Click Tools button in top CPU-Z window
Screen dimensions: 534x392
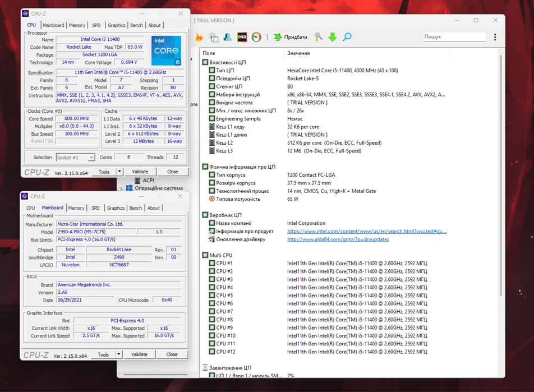click(x=104, y=172)
